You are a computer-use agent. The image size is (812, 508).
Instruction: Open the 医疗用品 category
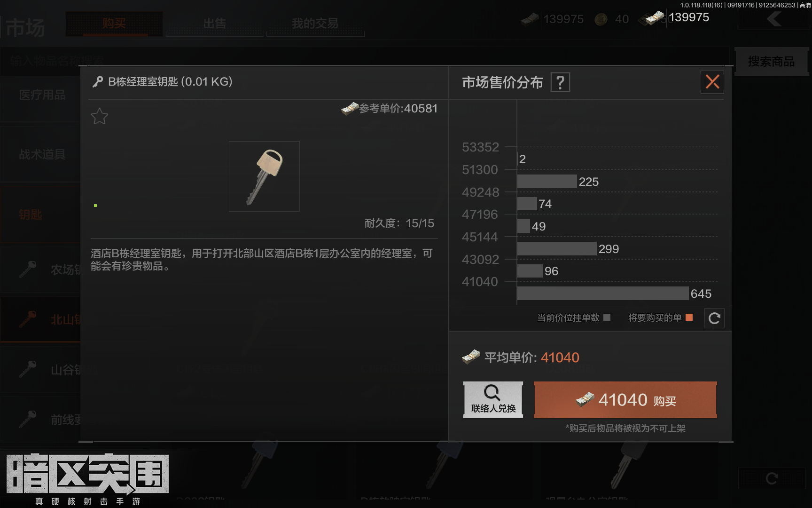[x=40, y=95]
